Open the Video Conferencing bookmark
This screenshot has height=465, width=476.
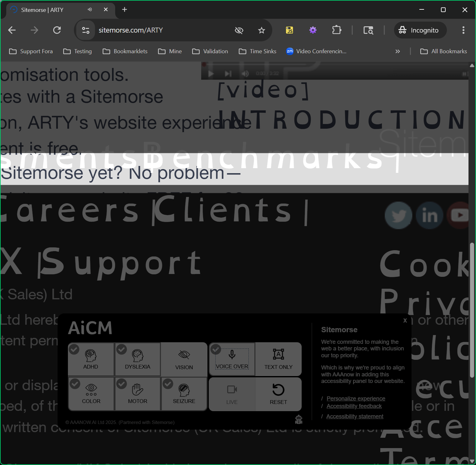tap(316, 51)
